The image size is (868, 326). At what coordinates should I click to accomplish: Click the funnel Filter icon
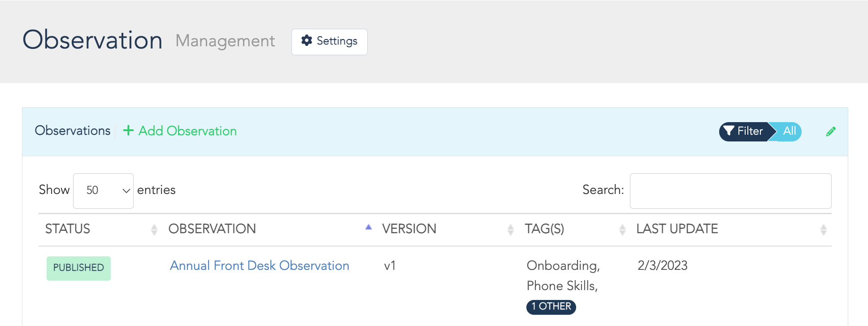729,131
